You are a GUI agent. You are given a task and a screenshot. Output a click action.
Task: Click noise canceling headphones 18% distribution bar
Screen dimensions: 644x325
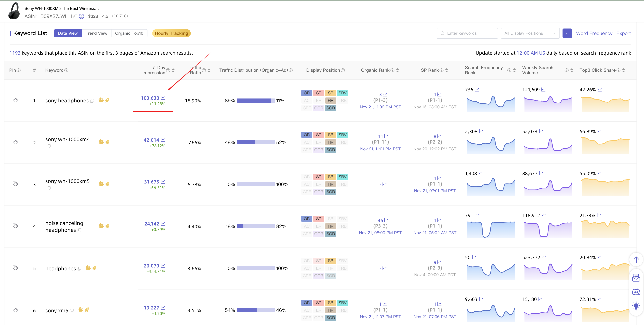pyautogui.click(x=256, y=226)
